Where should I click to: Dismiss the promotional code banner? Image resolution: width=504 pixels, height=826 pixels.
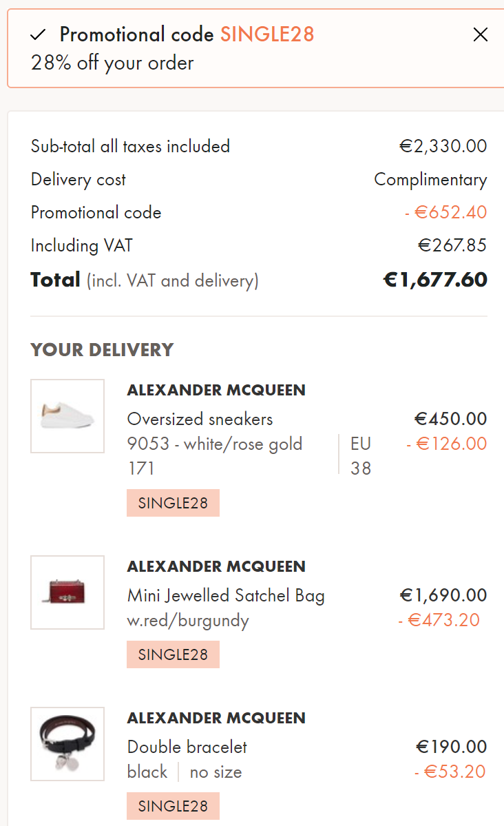(x=481, y=34)
